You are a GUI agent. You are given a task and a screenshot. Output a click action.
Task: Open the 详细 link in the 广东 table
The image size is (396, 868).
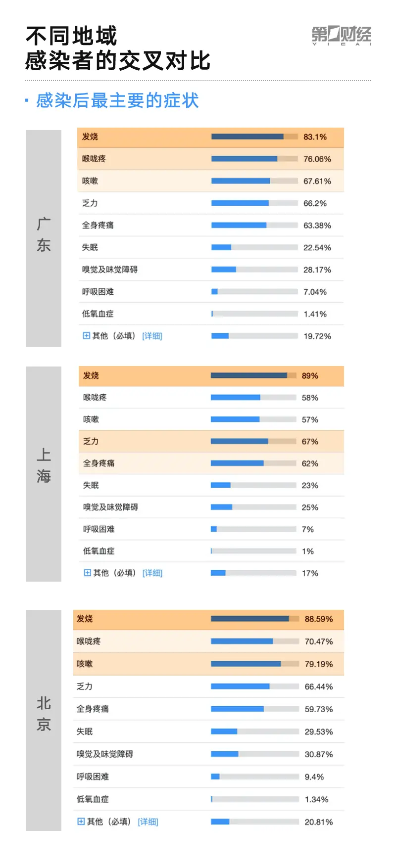point(152,336)
